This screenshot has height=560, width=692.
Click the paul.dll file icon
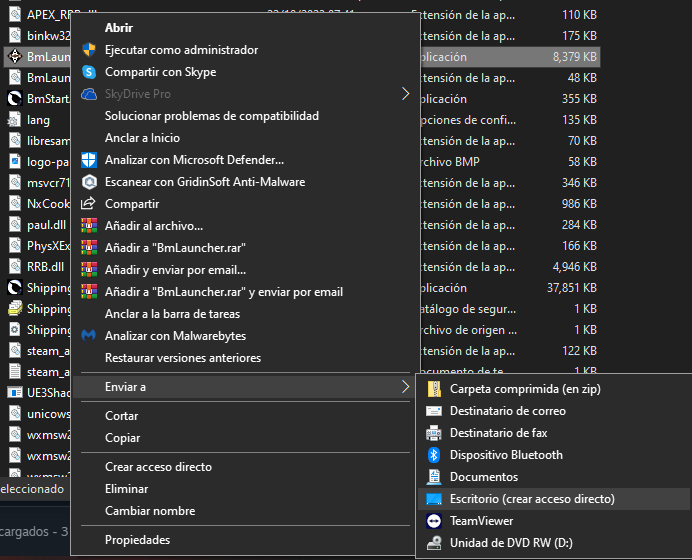point(15,225)
